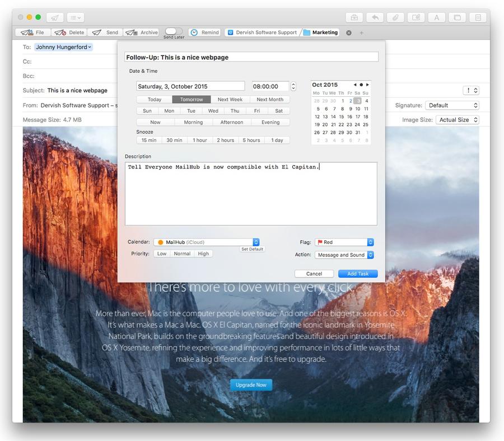Click the Add Task button
This screenshot has width=504, height=441.
click(x=358, y=274)
